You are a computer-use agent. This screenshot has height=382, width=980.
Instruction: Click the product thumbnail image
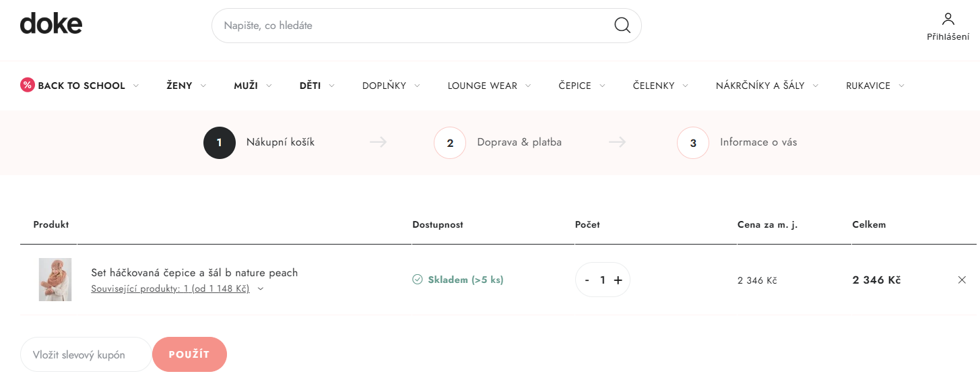(55, 280)
